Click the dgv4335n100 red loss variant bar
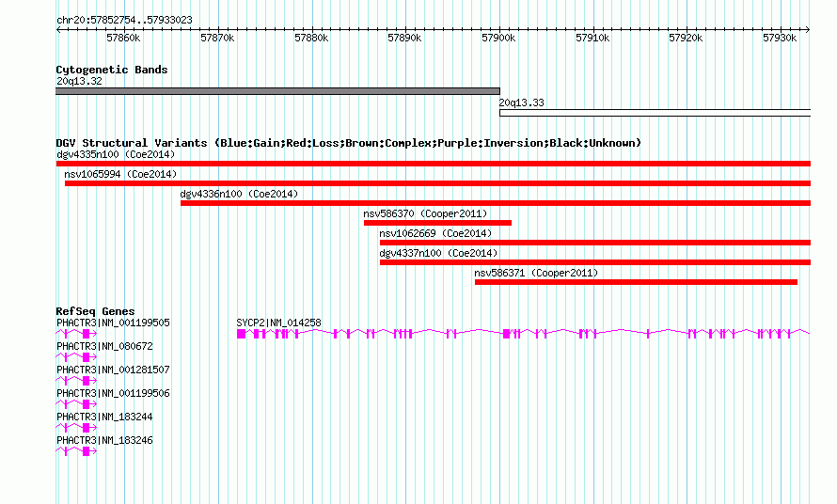This screenshot has width=837, height=504. point(433,164)
